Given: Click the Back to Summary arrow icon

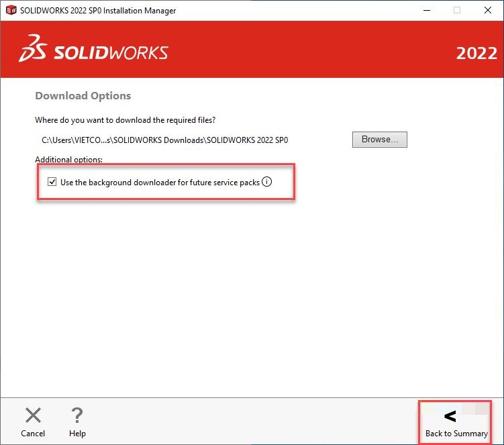Looking at the screenshot, I should [450, 416].
